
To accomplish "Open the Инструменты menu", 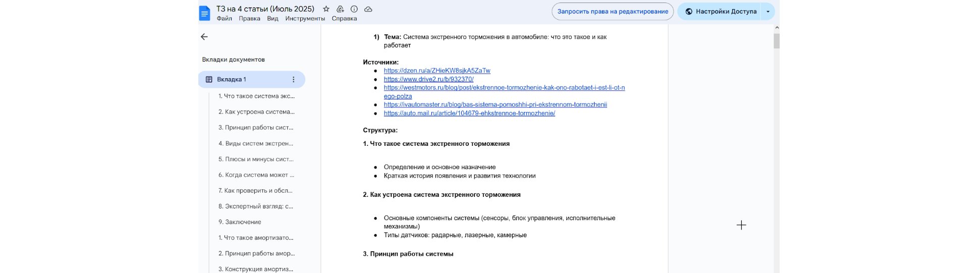I will pyautogui.click(x=305, y=19).
